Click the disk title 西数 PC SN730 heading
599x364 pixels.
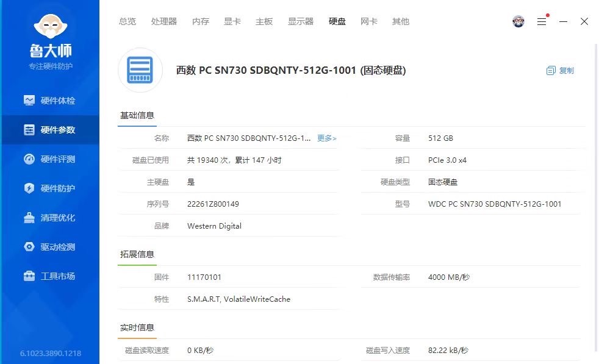(291, 70)
